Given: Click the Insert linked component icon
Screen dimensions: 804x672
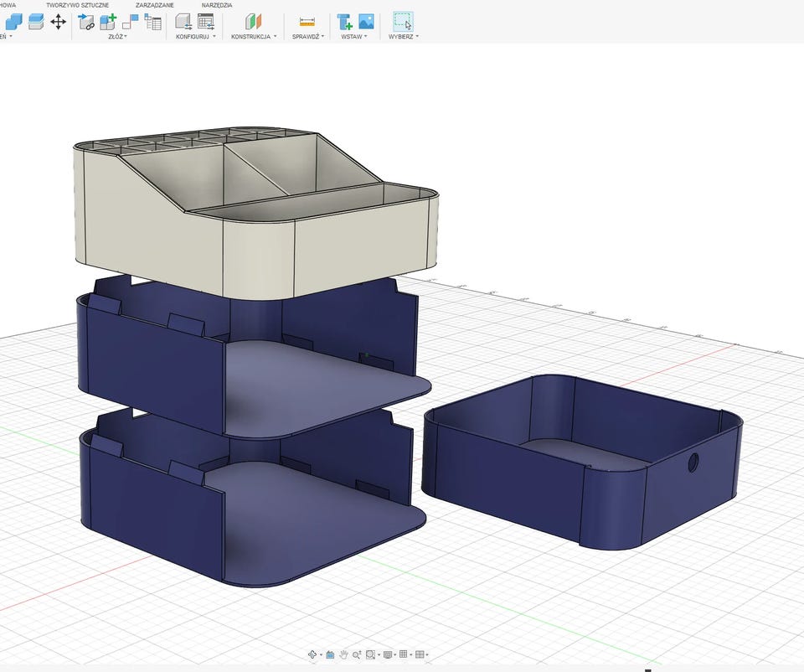Looking at the screenshot, I should point(86,22).
